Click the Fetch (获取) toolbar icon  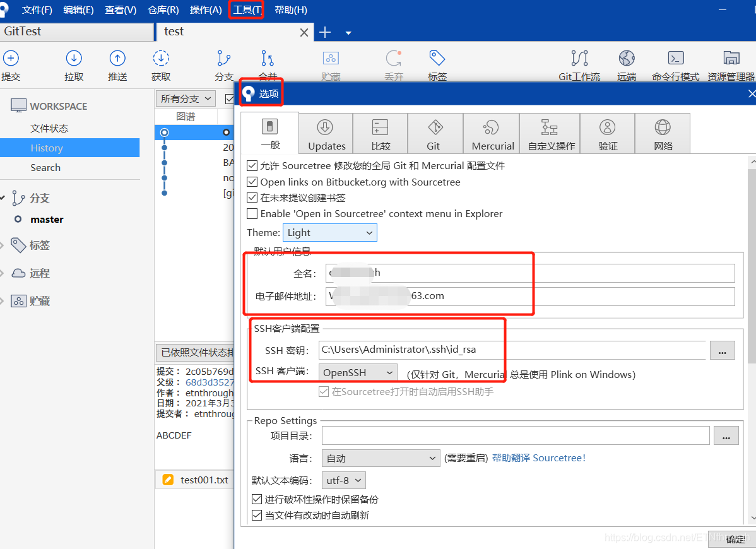point(160,58)
